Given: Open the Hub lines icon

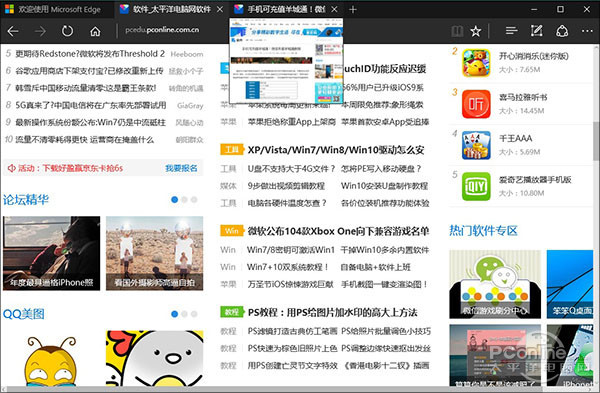Looking at the screenshot, I should 511,31.
